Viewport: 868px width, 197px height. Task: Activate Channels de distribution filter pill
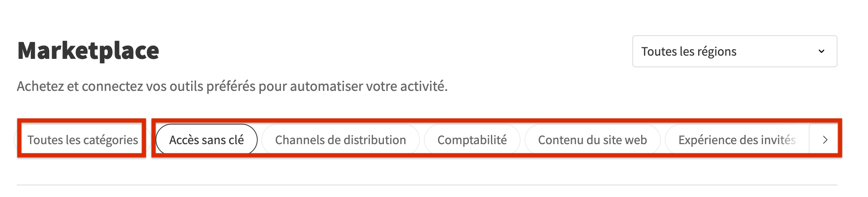pyautogui.click(x=340, y=140)
